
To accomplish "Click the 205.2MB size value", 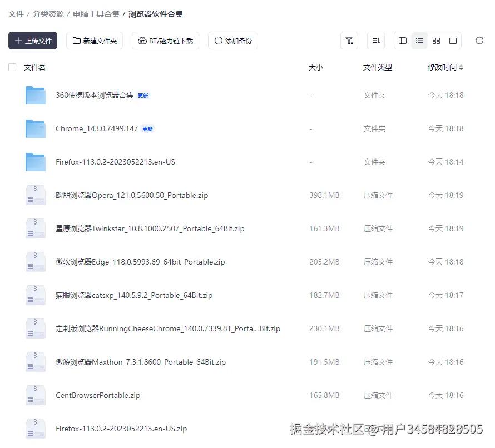I will point(324,262).
